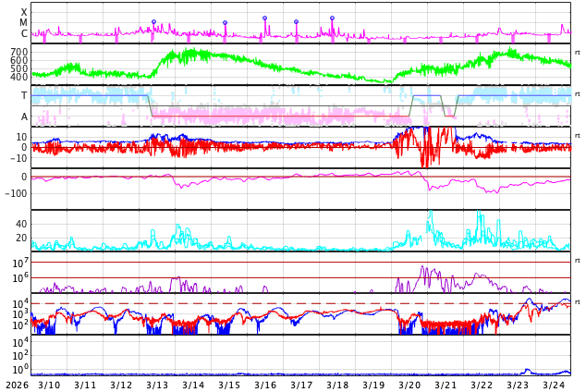Click the flare marker just before 3/17
Image resolution: width=586 pixels, height=392 pixels.
[x=296, y=22]
